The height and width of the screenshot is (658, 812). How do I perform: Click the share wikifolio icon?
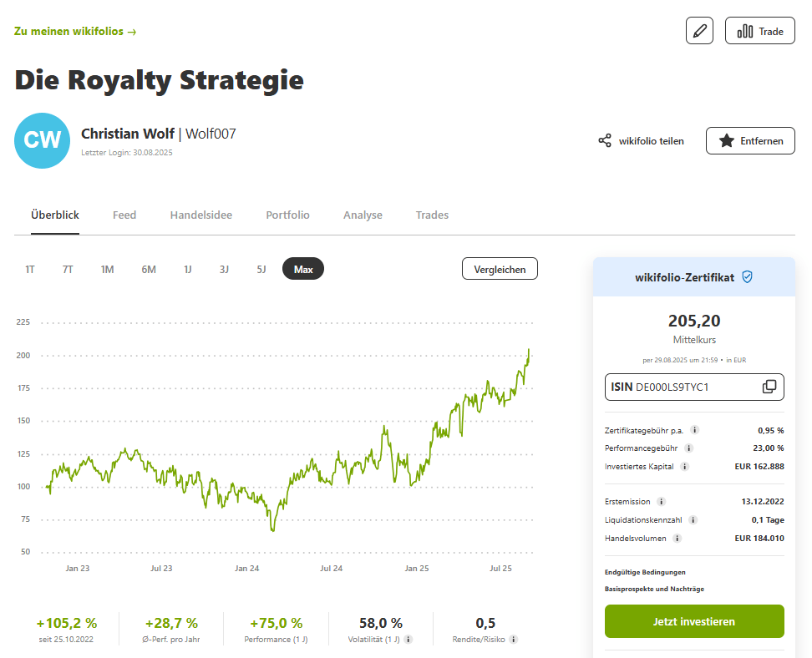[605, 141]
